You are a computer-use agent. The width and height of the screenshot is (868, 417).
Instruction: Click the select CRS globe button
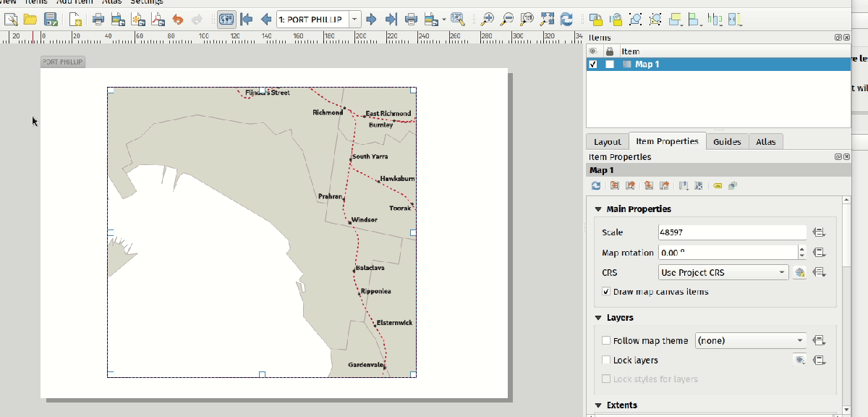point(799,273)
